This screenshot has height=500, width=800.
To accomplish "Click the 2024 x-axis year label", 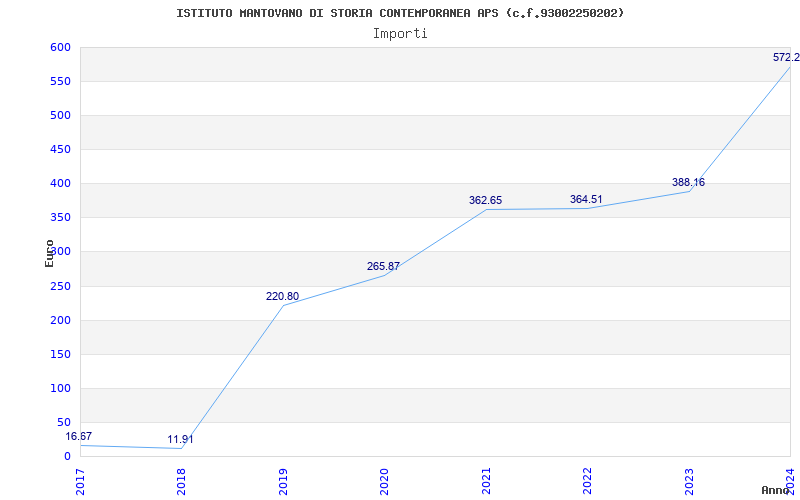I will coord(790,481).
